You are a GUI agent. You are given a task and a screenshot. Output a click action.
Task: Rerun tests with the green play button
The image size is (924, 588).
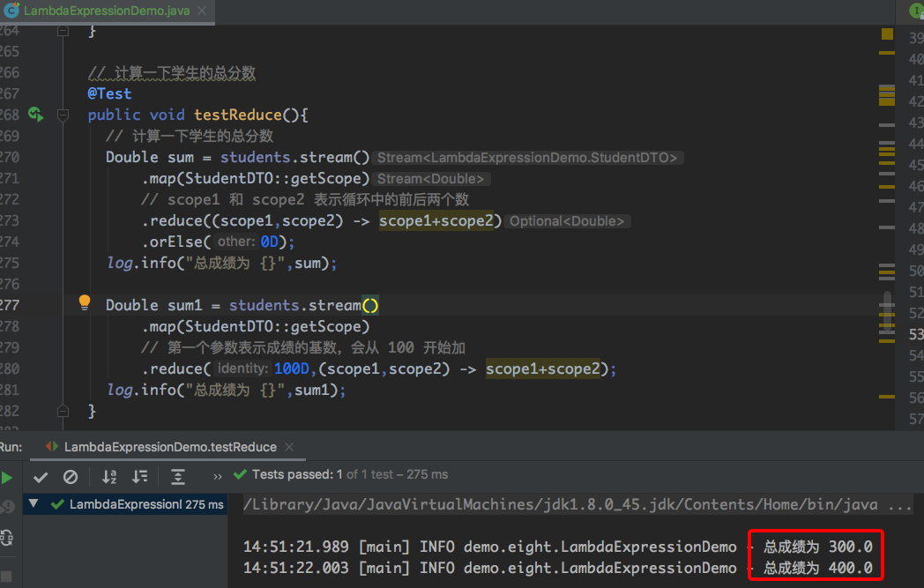pyautogui.click(x=7, y=478)
